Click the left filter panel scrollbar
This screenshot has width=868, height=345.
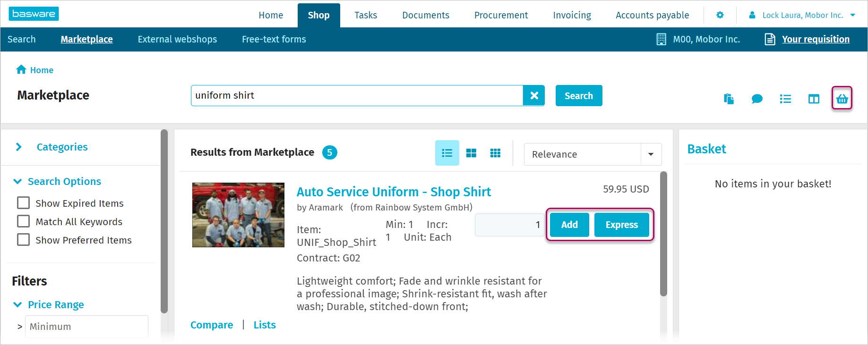(x=164, y=221)
